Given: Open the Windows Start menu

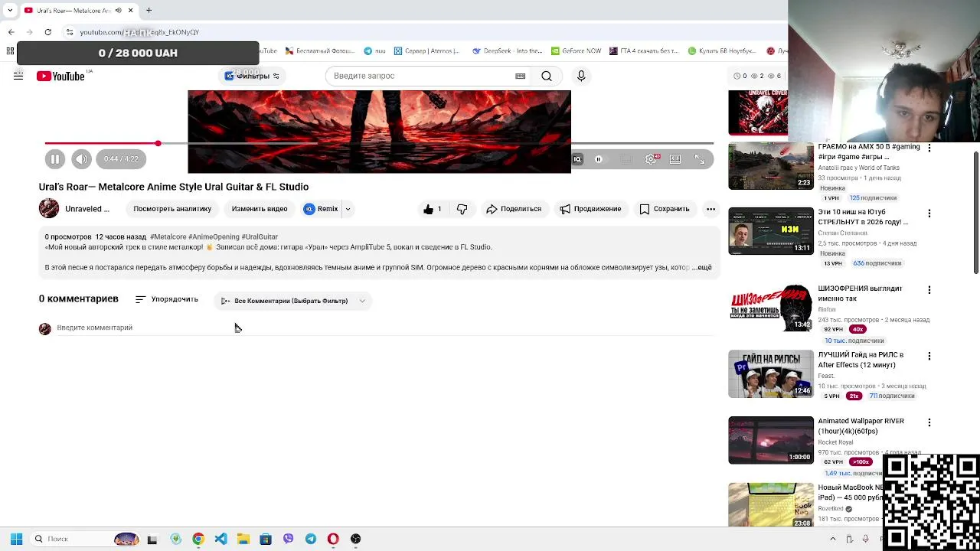Looking at the screenshot, I should 16,539.
